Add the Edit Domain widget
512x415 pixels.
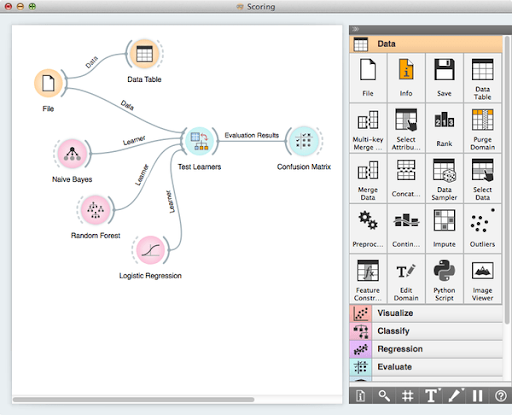click(x=406, y=279)
